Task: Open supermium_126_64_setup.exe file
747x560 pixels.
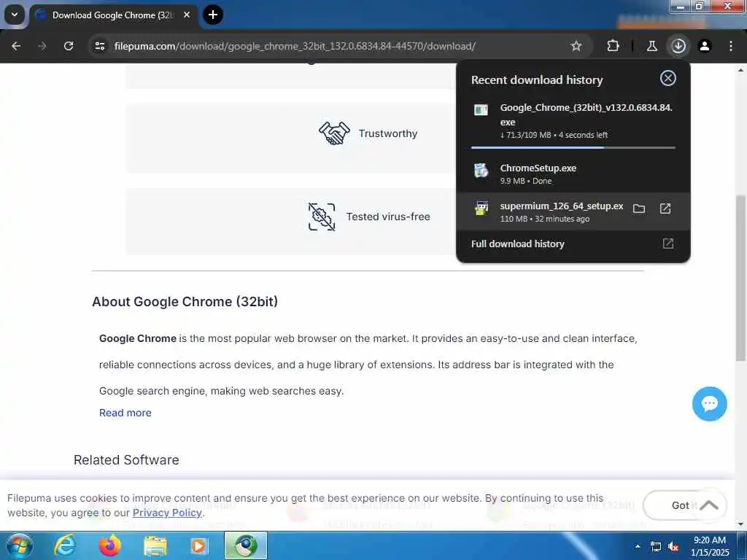Action: [x=665, y=209]
